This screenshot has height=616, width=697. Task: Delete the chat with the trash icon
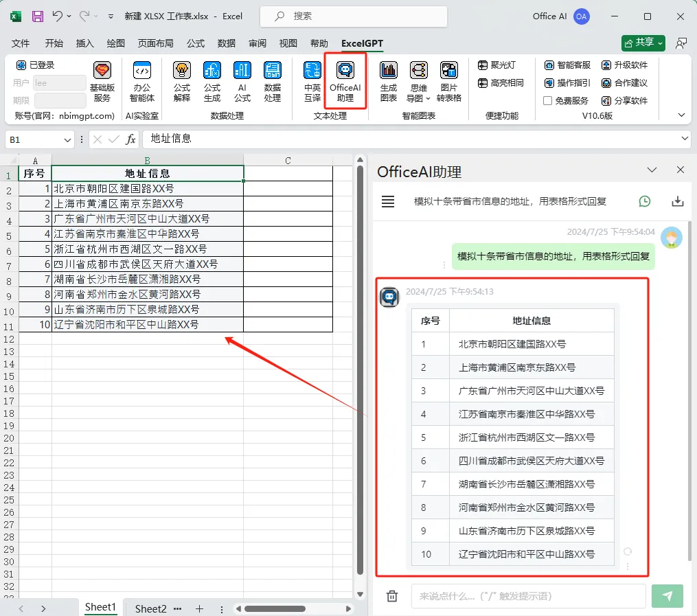[392, 596]
